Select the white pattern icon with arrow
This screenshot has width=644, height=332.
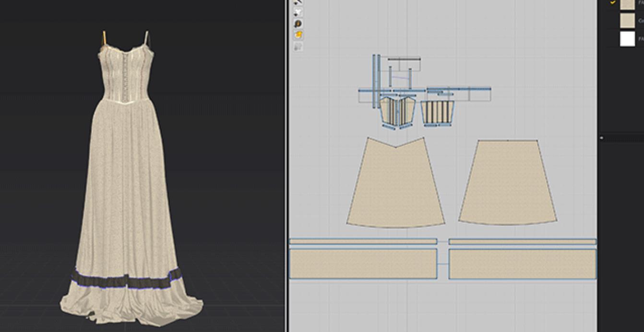click(298, 12)
